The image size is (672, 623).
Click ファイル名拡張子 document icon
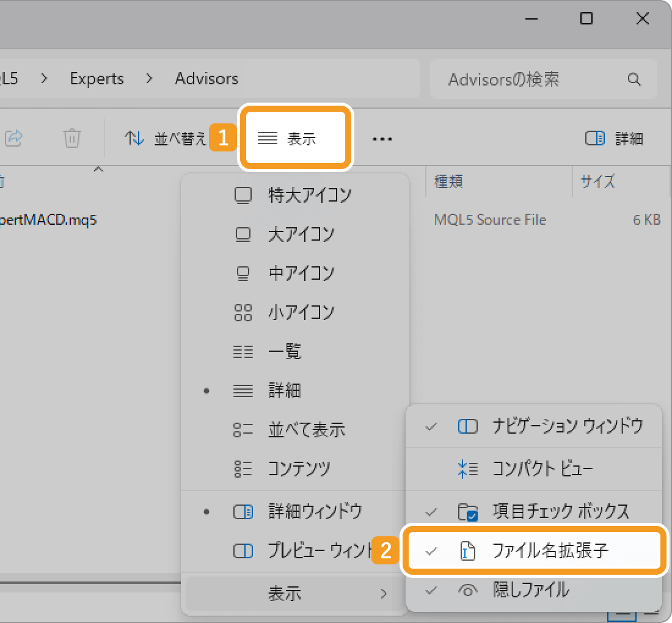(x=467, y=550)
